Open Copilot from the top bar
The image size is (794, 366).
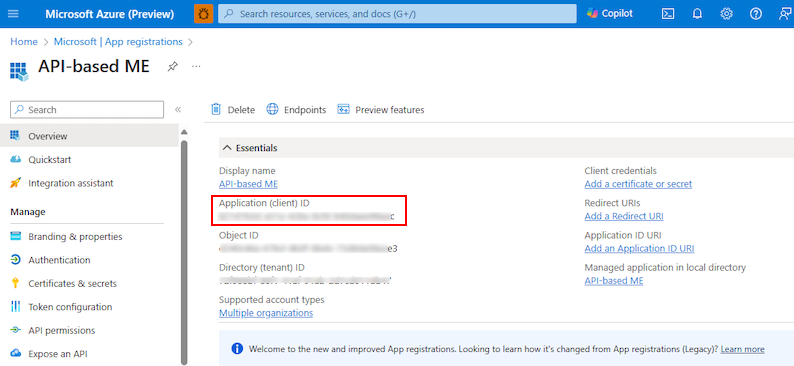[x=610, y=14]
